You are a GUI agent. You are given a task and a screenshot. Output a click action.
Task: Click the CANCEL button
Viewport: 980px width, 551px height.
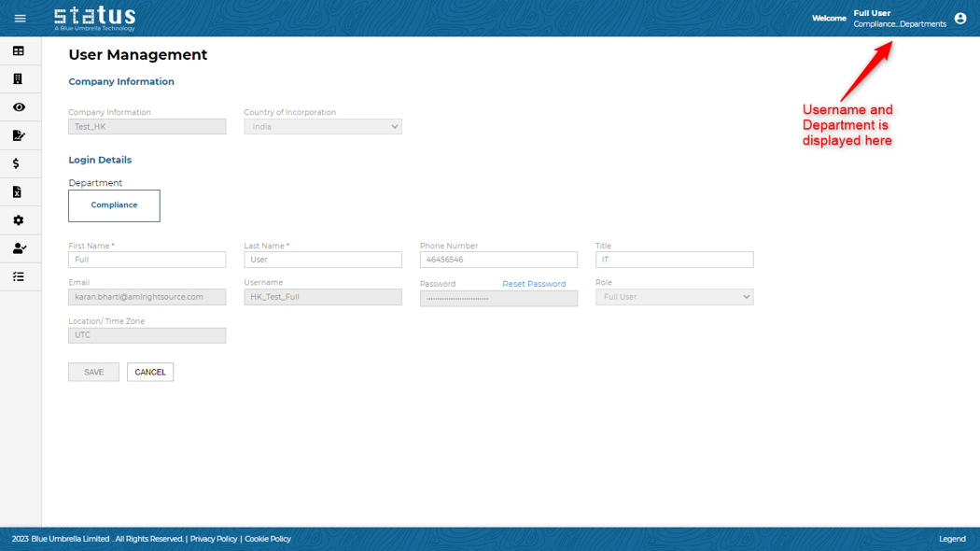point(149,372)
